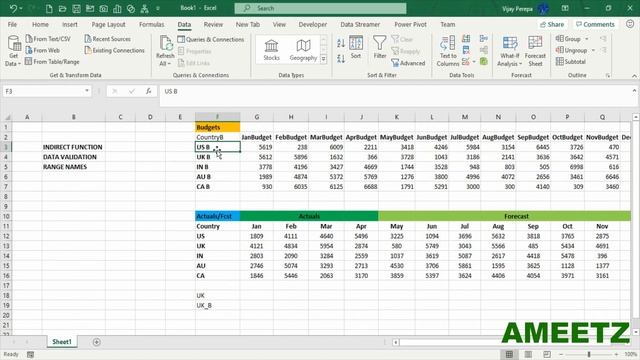Click the Undo arrow in the title bar
Image resolution: width=640 pixels, height=360 pixels.
click(13, 8)
